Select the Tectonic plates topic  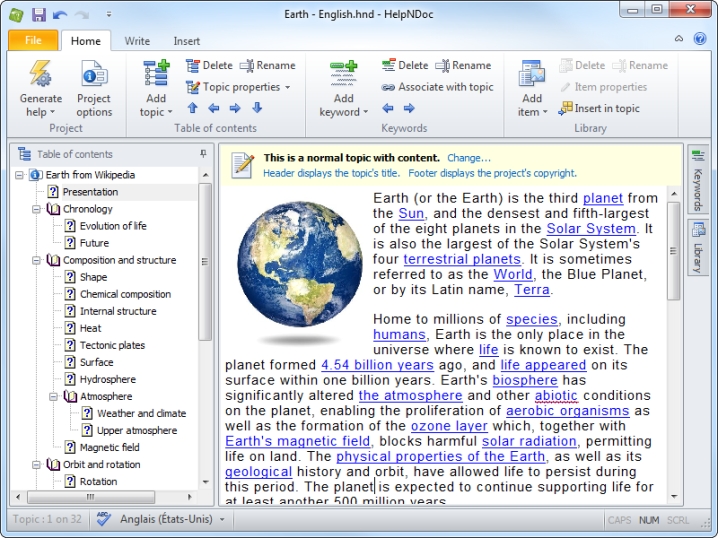[112, 345]
